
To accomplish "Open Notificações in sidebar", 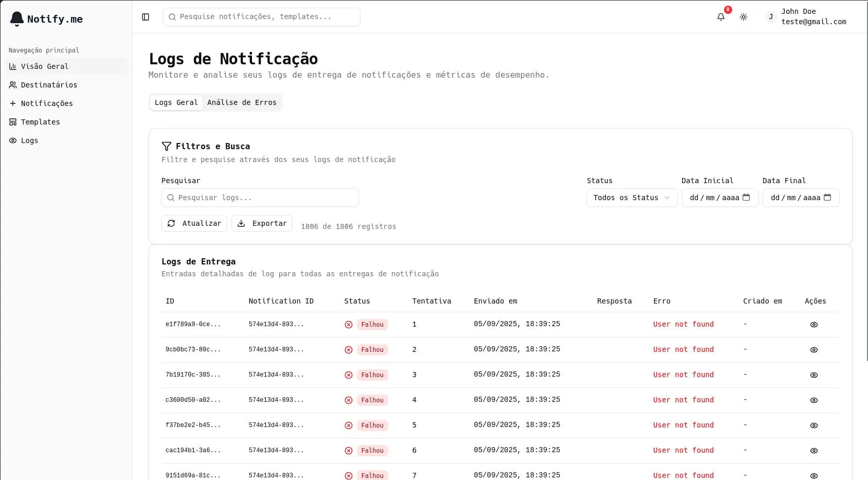I will [x=66, y=103].
